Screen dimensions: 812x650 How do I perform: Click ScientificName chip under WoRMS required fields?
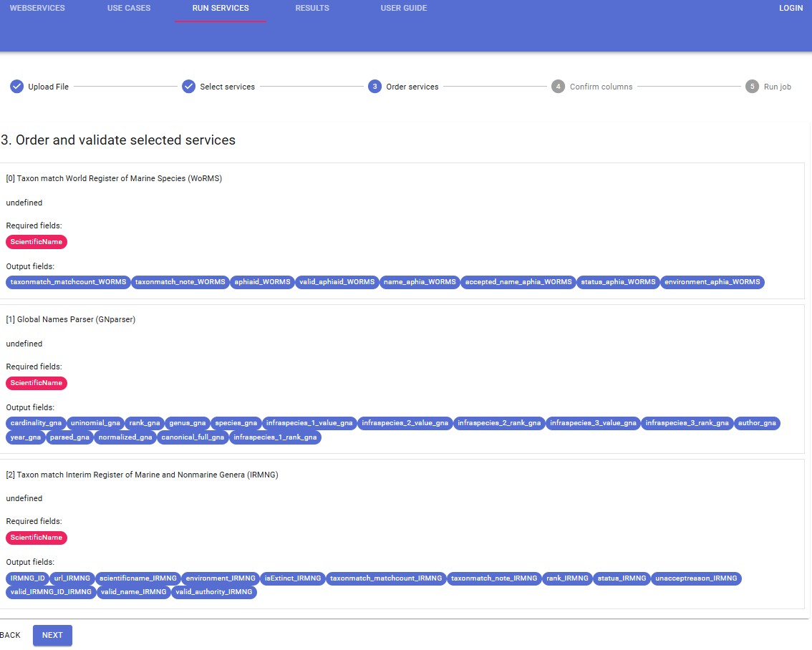coord(37,242)
